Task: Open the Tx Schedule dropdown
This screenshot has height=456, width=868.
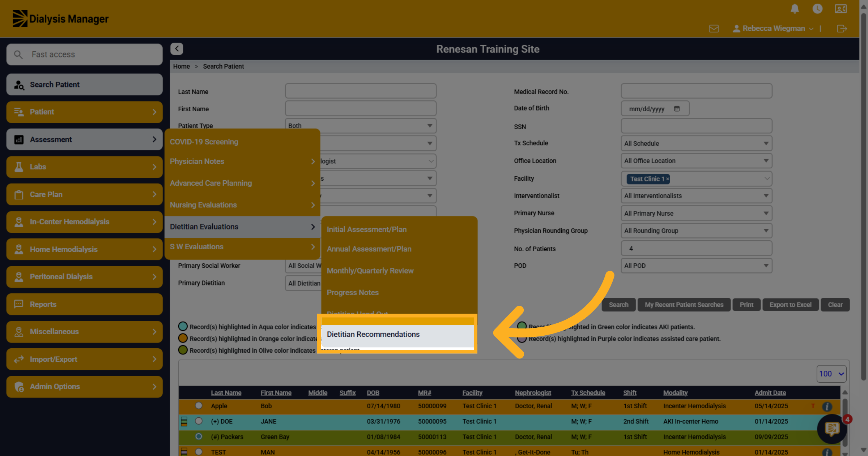Action: pos(696,143)
